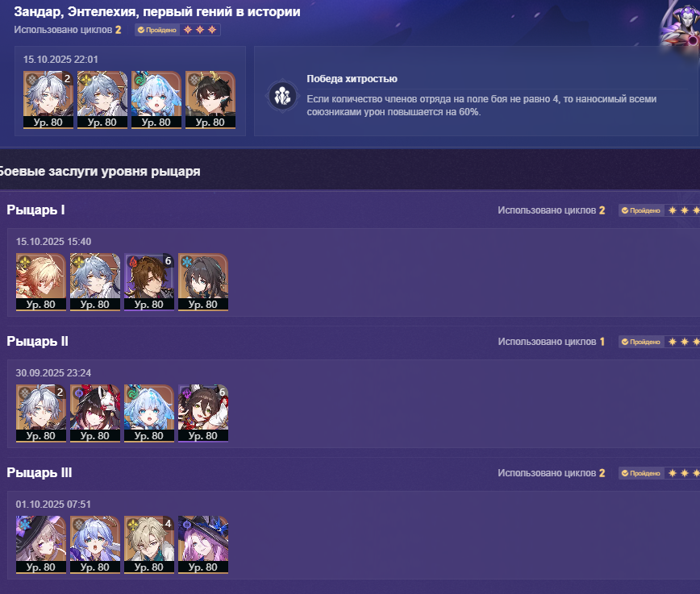Click the blue-haired girl portrait in top team
The height and width of the screenshot is (594, 700).
point(156,100)
